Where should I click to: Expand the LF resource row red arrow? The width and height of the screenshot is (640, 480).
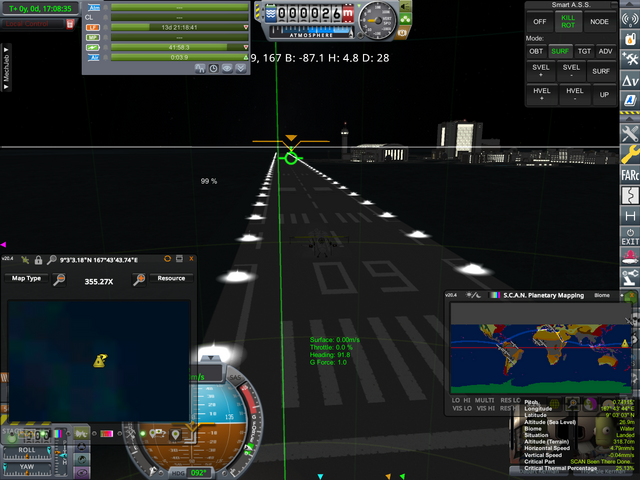[x=246, y=27]
